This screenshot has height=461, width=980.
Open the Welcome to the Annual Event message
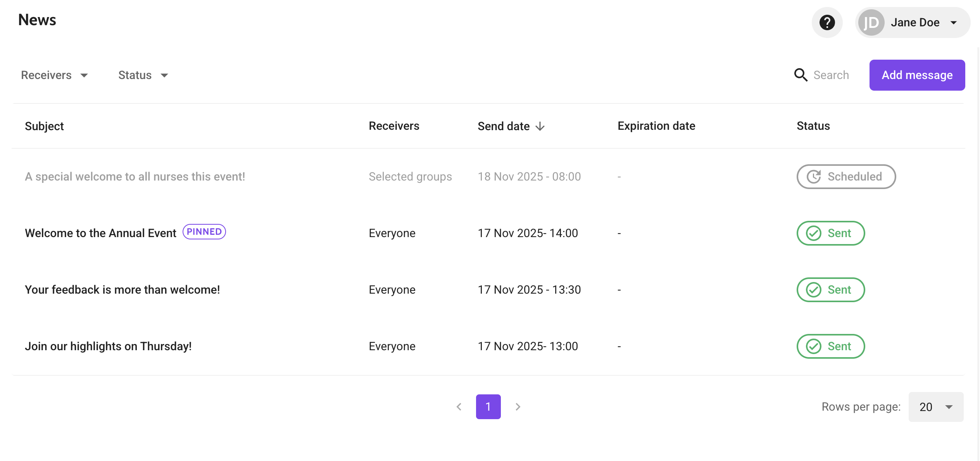(100, 233)
